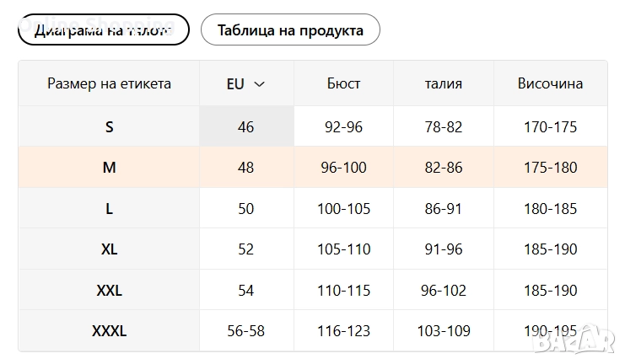Click the Размер на етикета column header

point(109,83)
